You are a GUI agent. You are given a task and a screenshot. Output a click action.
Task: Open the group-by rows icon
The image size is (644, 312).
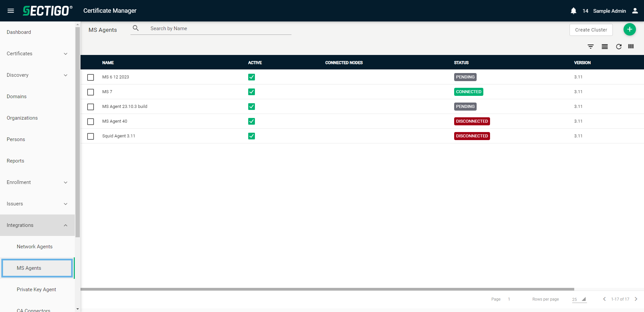coord(605,47)
